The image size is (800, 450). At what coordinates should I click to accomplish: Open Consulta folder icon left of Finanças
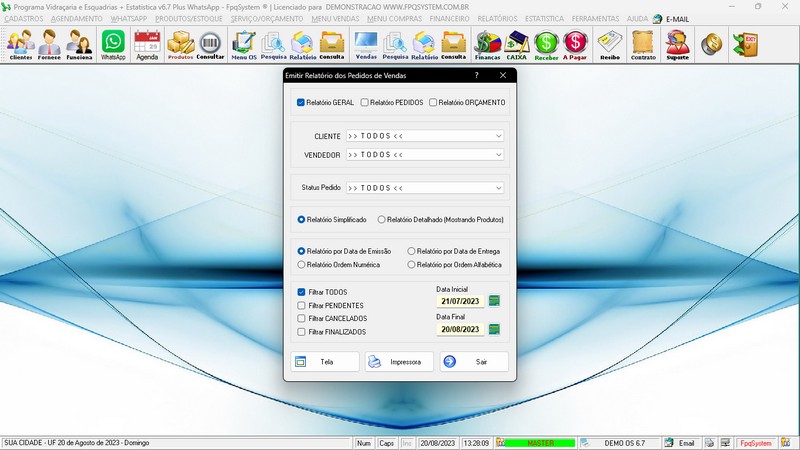454,45
